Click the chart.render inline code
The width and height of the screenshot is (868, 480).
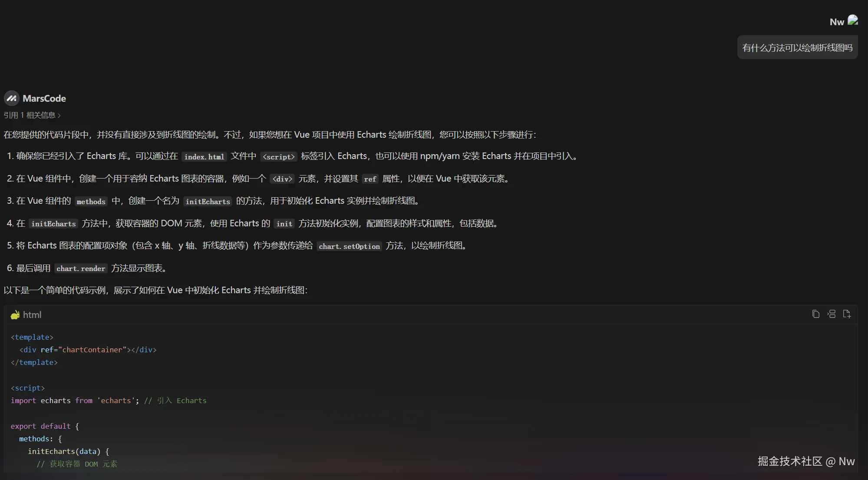[81, 268]
